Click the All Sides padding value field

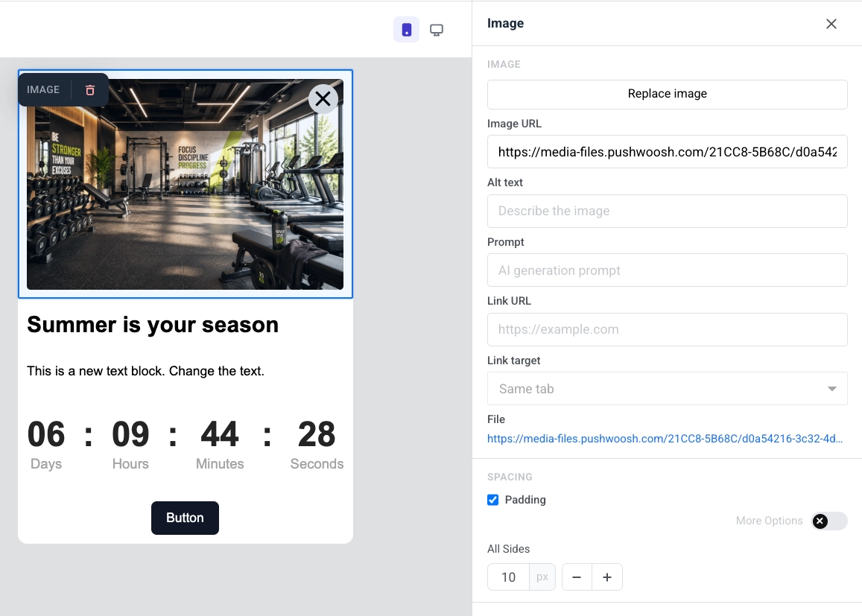pos(509,577)
